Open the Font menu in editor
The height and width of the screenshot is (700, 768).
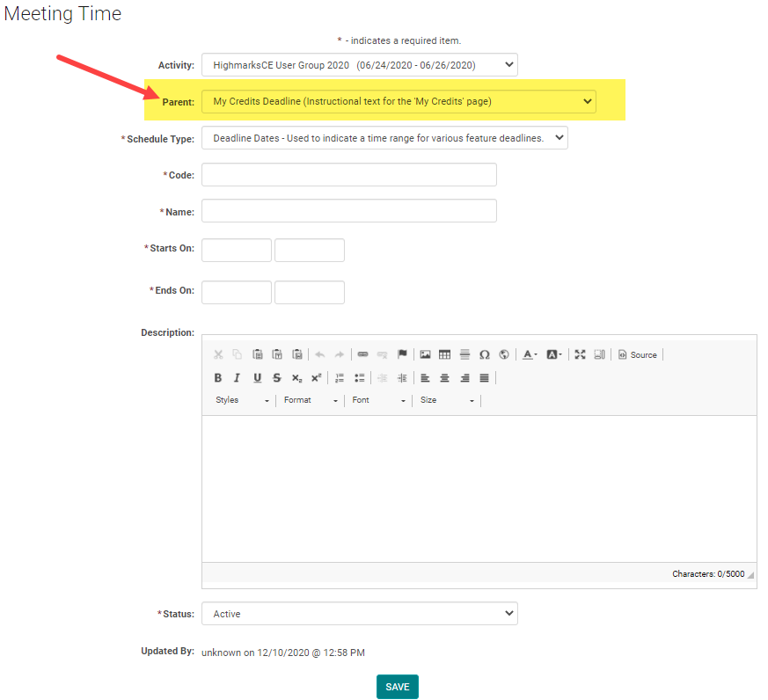point(378,401)
